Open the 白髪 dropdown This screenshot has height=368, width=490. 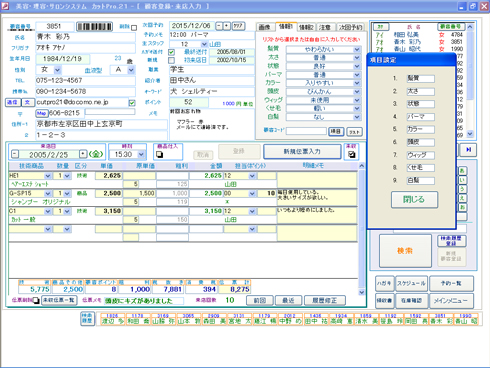pyautogui.click(x=357, y=117)
